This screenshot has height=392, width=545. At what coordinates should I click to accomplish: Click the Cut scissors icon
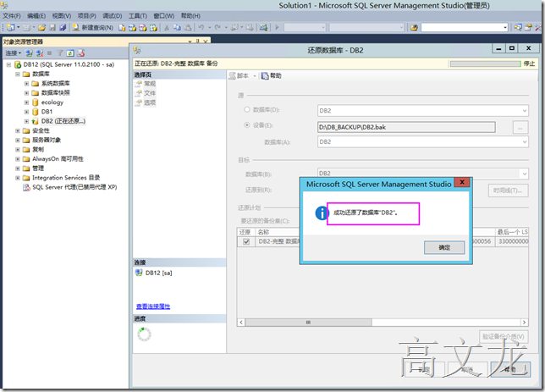click(167, 27)
